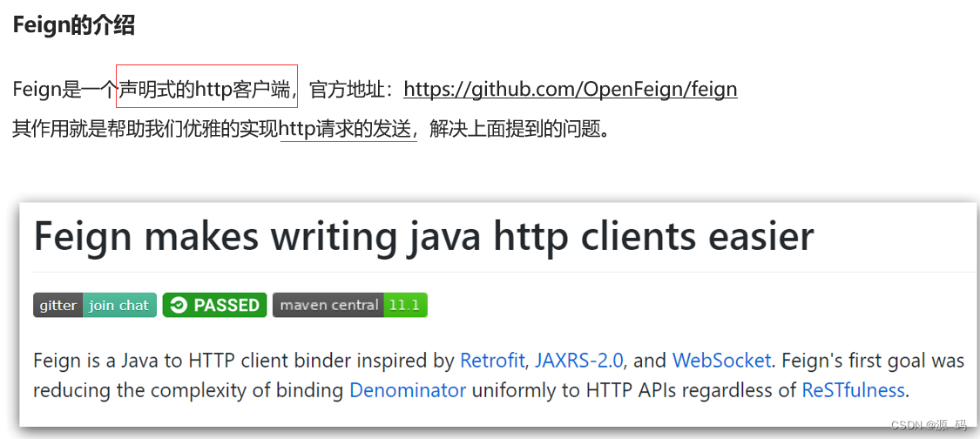Open the JAXRS-2.0 link

tap(579, 361)
